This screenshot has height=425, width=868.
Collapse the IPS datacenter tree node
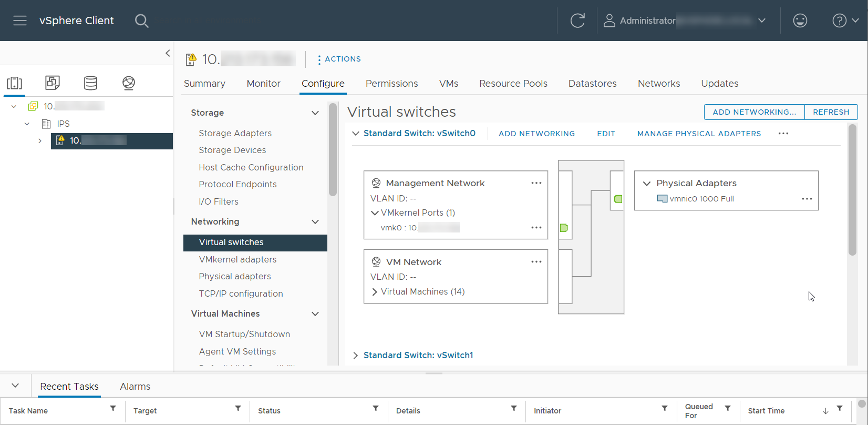click(27, 124)
